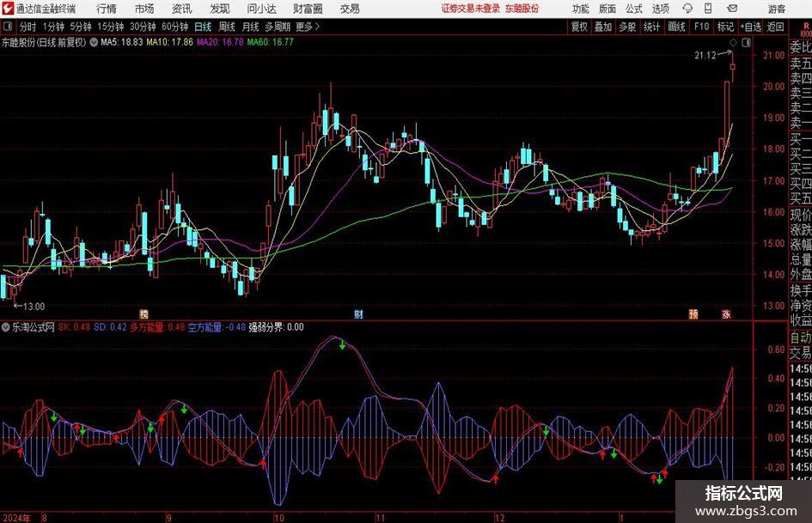Click the 标记 mark button
This screenshot has height=523, width=812.
tap(725, 27)
